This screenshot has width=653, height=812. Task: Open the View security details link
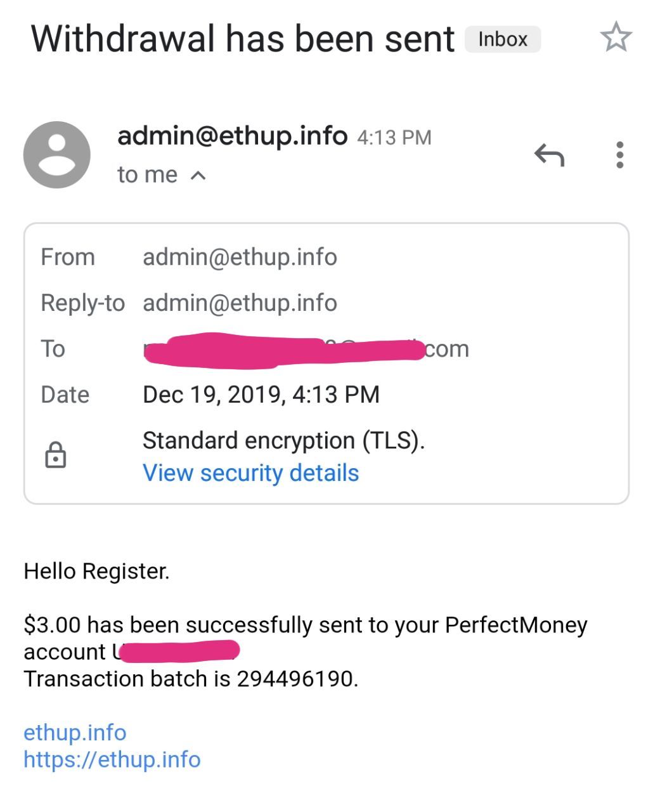pos(250,473)
